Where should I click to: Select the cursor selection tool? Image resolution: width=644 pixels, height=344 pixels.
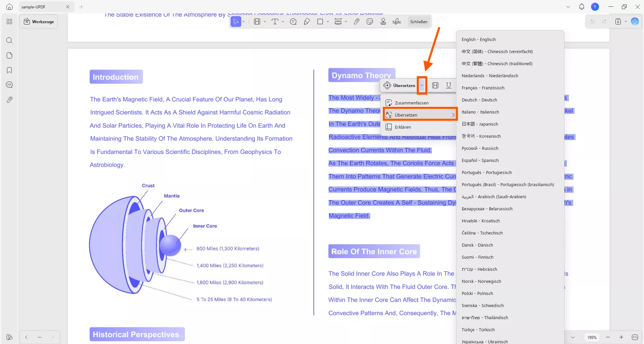point(236,22)
